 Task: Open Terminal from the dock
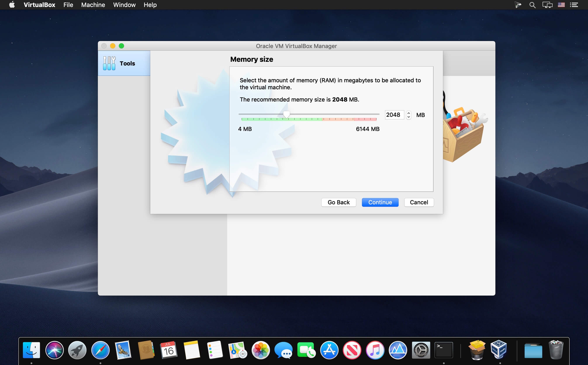(x=444, y=350)
